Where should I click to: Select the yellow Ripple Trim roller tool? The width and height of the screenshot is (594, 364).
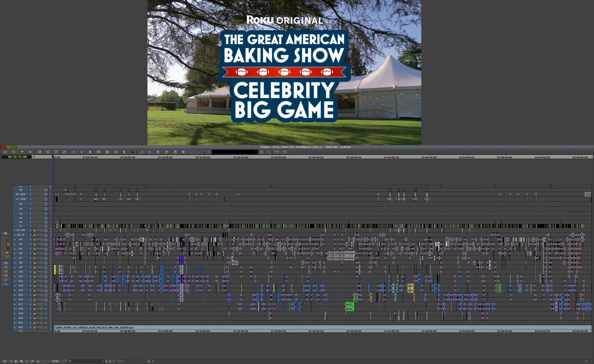pos(7,253)
